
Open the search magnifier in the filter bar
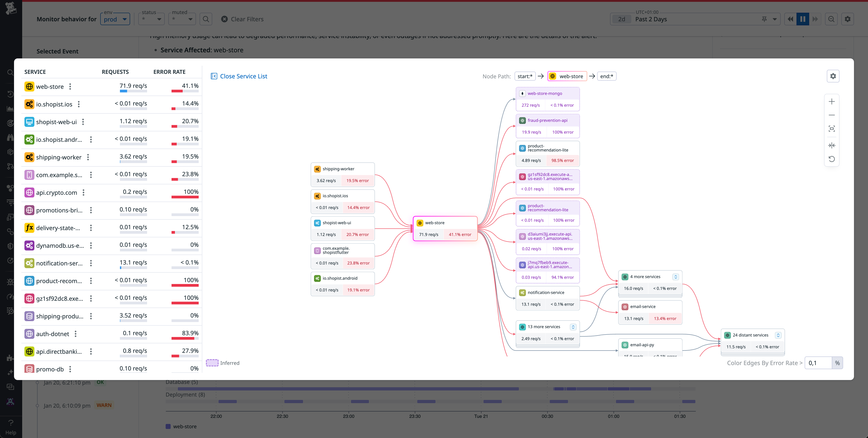coord(206,19)
